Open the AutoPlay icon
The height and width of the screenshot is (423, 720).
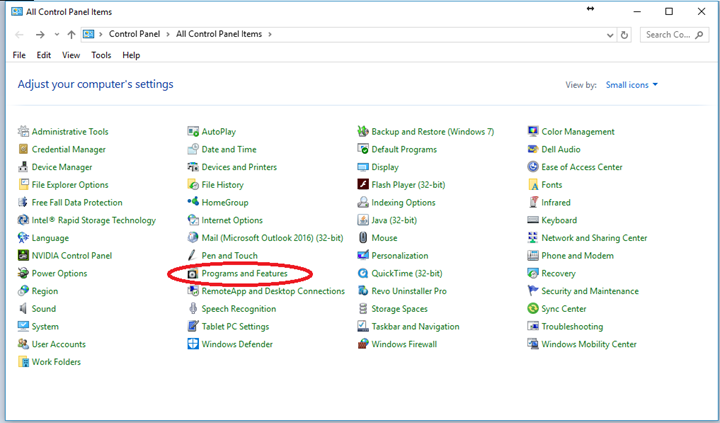click(x=193, y=131)
